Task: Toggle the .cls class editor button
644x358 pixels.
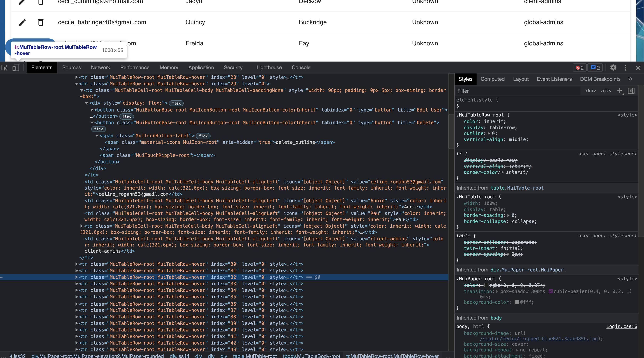Action: point(606,91)
